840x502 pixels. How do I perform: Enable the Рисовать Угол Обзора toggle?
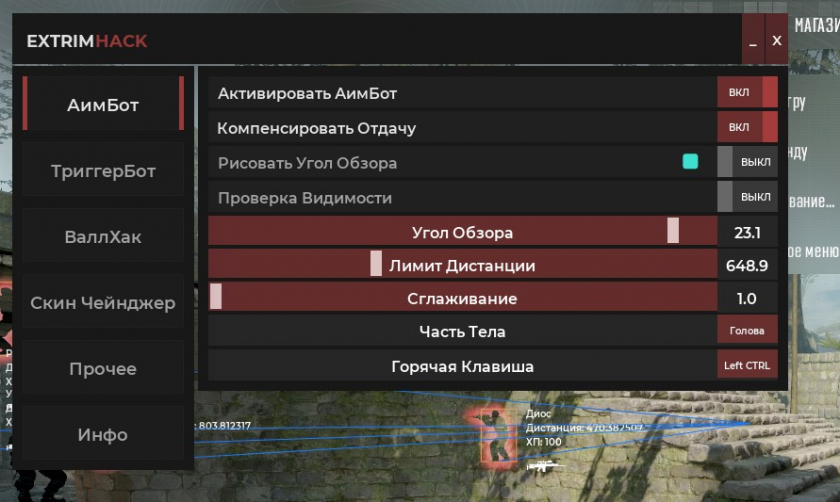tap(747, 162)
